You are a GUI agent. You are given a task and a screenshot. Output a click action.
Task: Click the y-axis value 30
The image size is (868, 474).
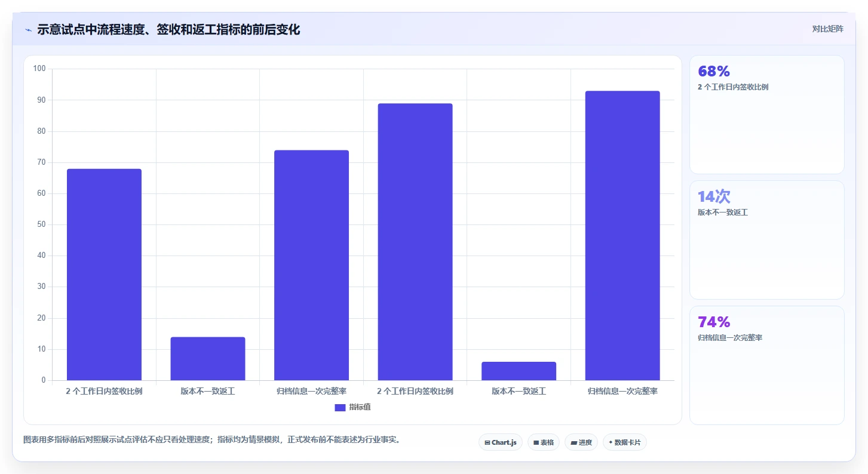tap(41, 287)
